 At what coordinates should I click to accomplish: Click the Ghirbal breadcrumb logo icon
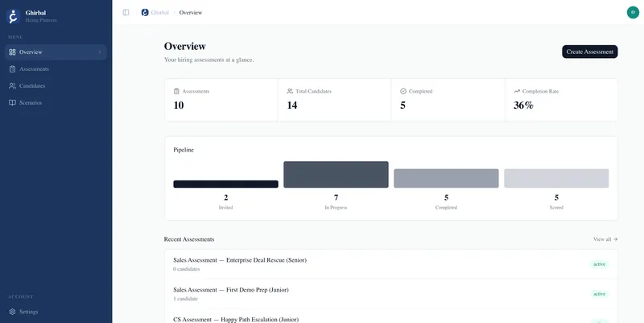[x=145, y=12]
